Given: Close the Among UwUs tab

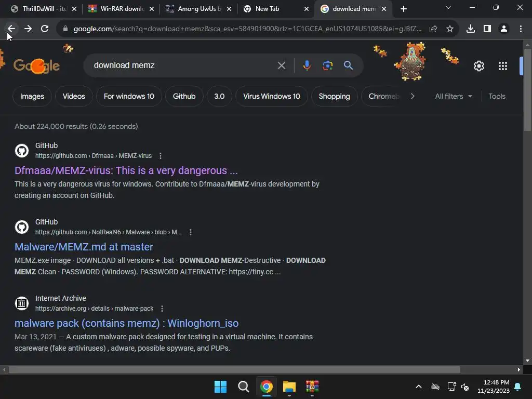Looking at the screenshot, I should [x=229, y=9].
